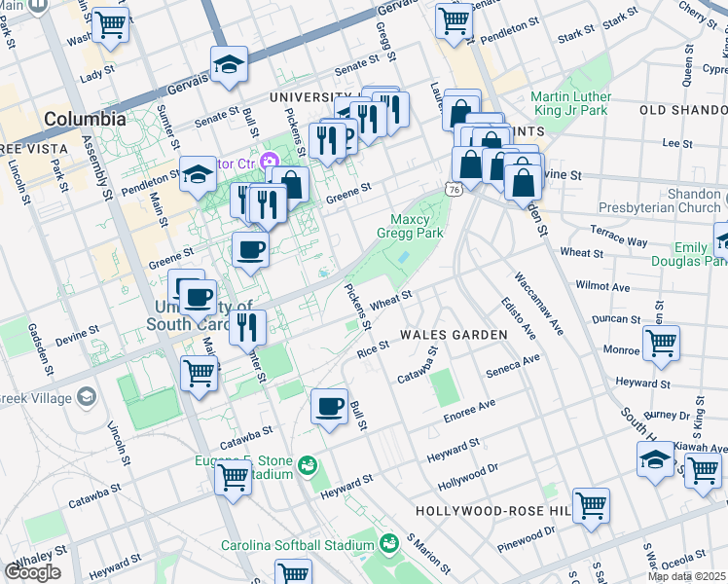
Task: Click the fork-and-knife marker beside the South Carolina label
Action: click(x=247, y=329)
